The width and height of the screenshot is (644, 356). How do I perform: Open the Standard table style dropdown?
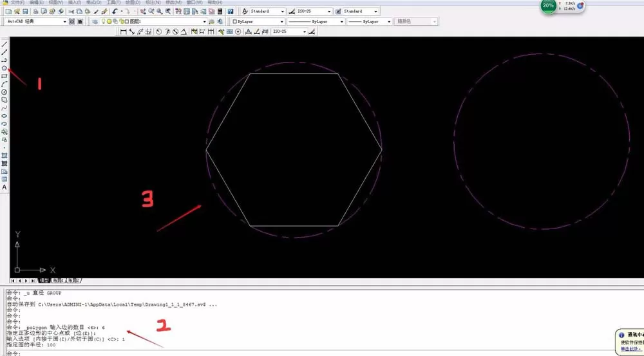point(376,12)
